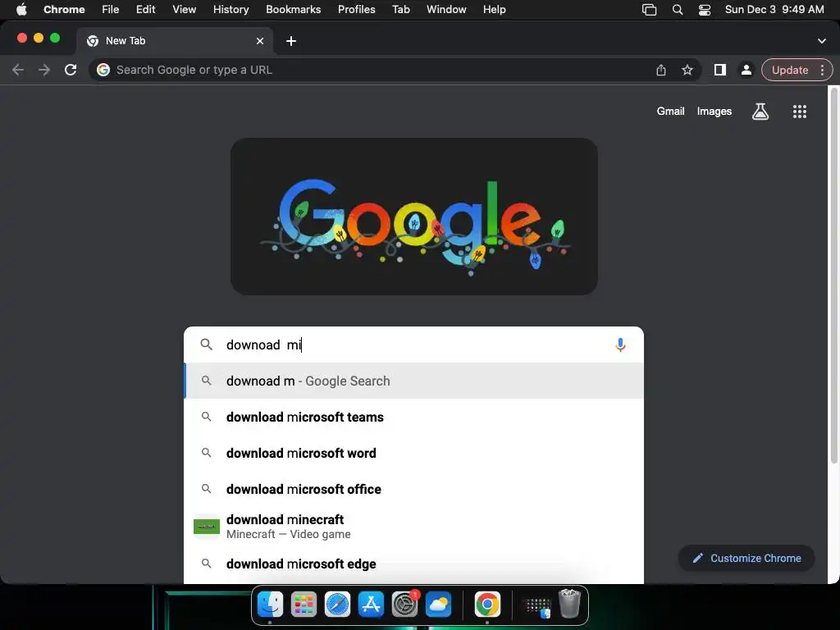The image size is (840, 630).
Task: Open Control Center in menu bar
Action: click(x=705, y=10)
